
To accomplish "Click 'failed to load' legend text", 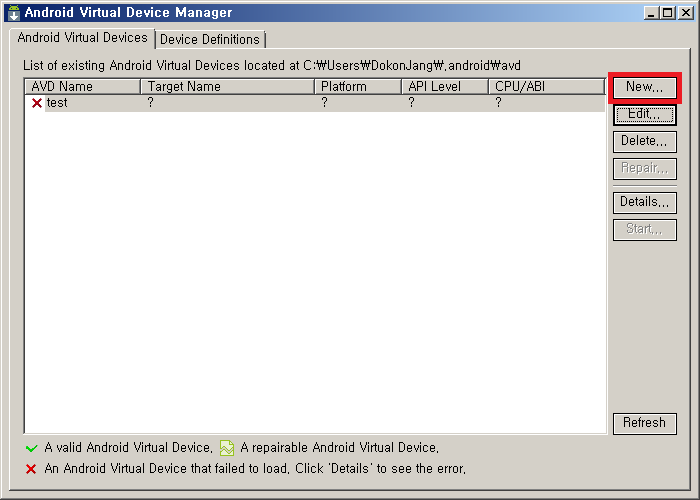I will coord(255,469).
